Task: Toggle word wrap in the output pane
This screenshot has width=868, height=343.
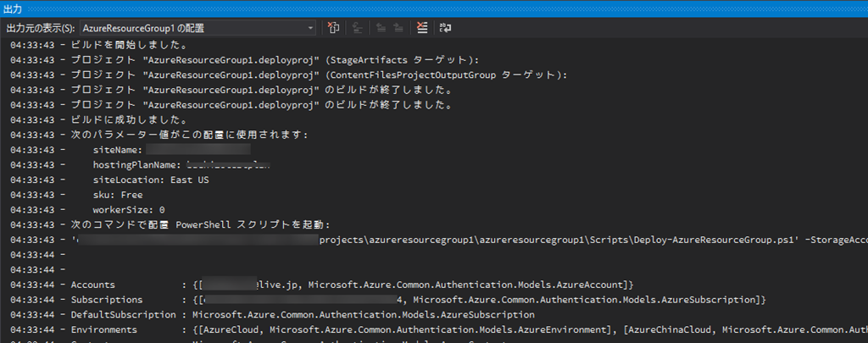Action: click(445, 28)
